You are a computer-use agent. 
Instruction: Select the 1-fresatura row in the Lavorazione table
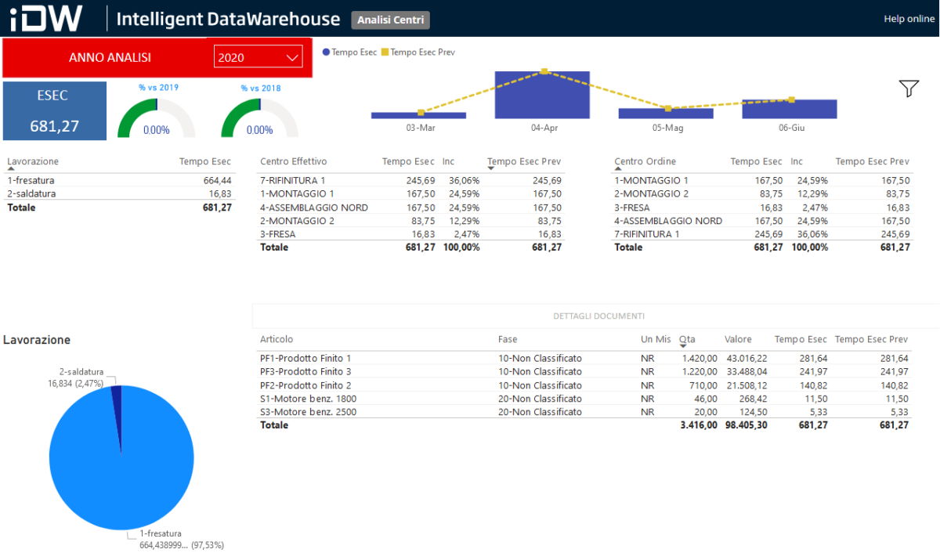[119, 180]
